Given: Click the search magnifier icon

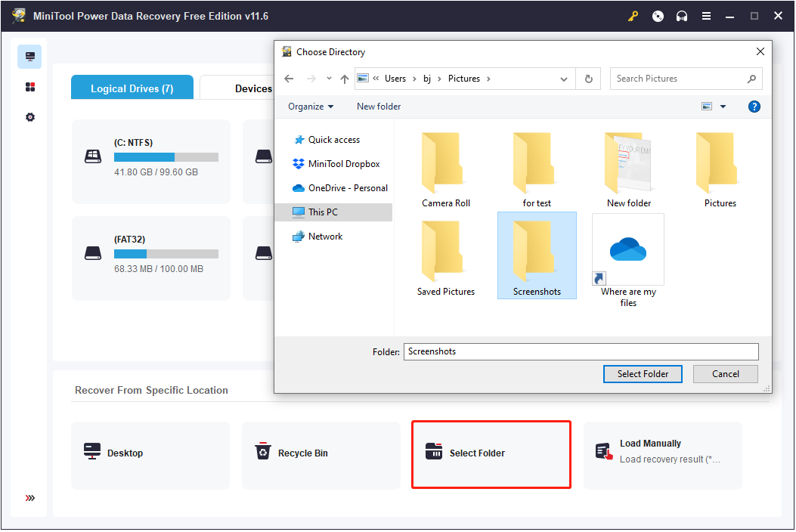Looking at the screenshot, I should [x=751, y=79].
